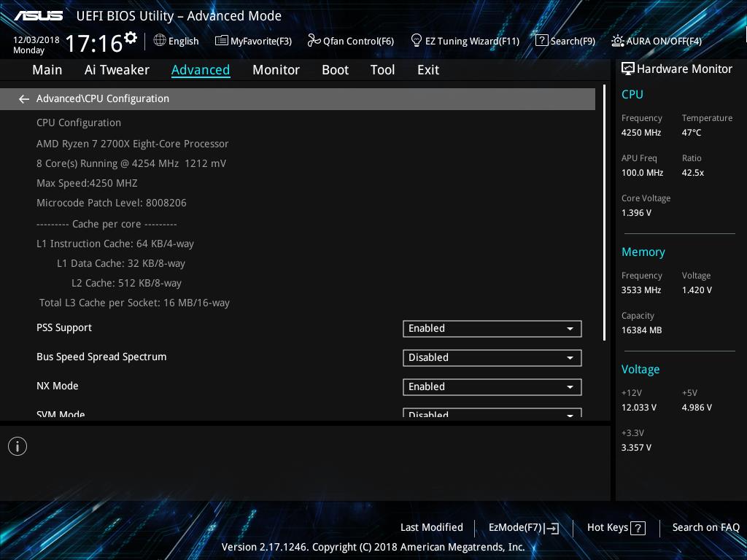Open the SVM Mode dropdown
Viewport: 747px width, 560px height.
[492, 413]
